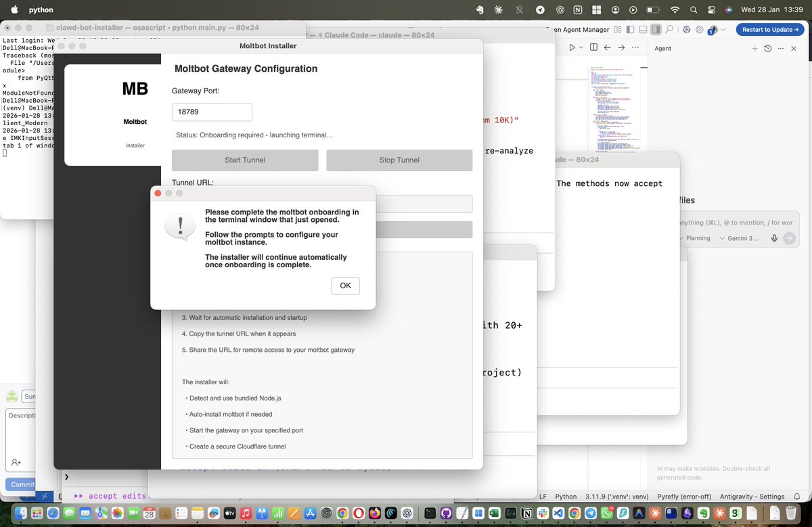The width and height of the screenshot is (812, 527).
Task: Open Music from the Dock
Action: [246, 513]
